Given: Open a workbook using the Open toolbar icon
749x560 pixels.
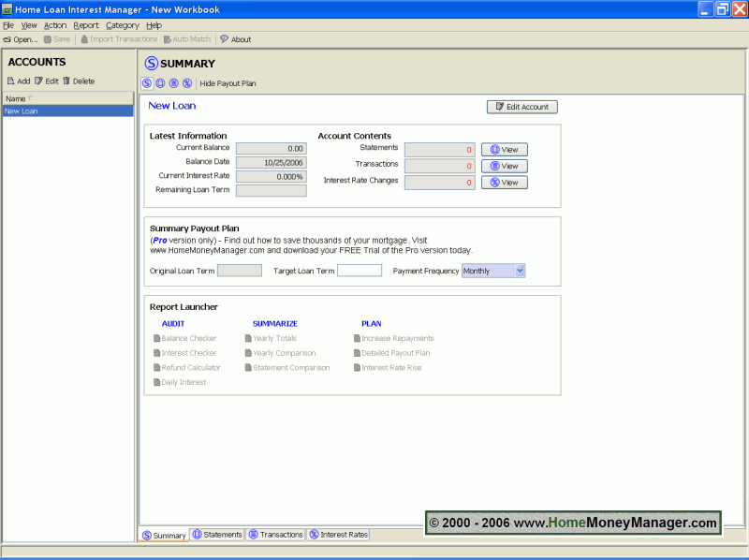Looking at the screenshot, I should pos(19,39).
